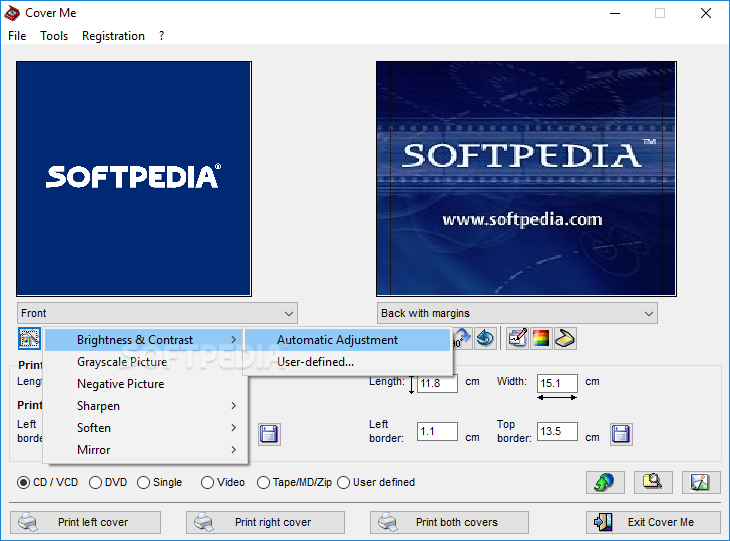Click Print both covers button
The height and width of the screenshot is (541, 730).
[x=449, y=522]
